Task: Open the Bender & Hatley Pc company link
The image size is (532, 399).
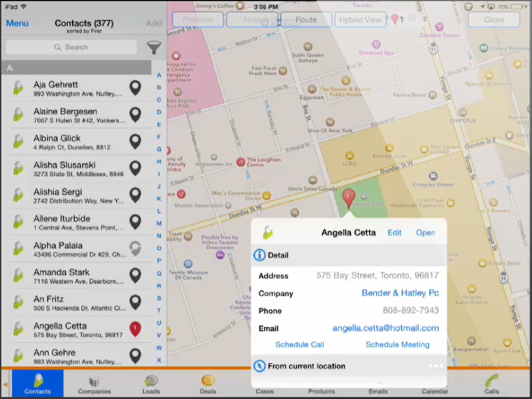Action: 400,293
